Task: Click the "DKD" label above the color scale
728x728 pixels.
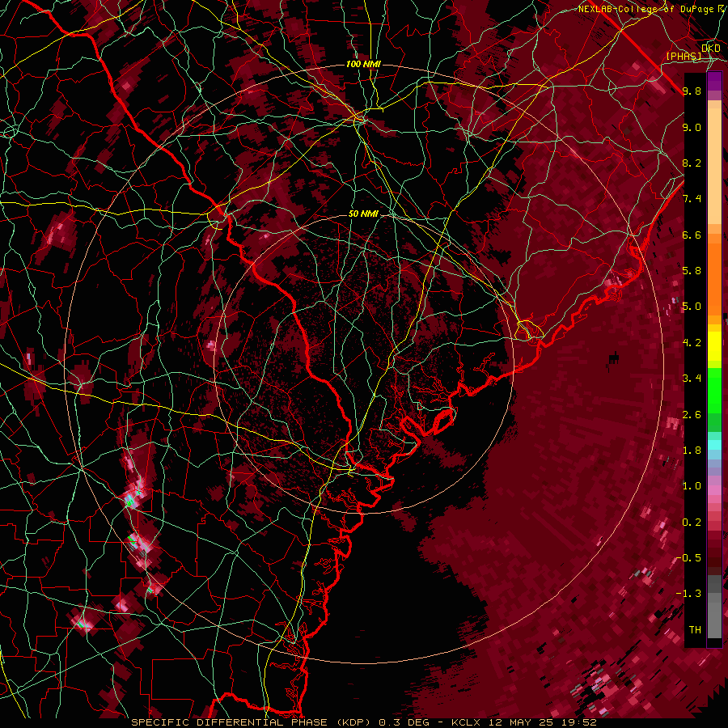Action: click(711, 48)
